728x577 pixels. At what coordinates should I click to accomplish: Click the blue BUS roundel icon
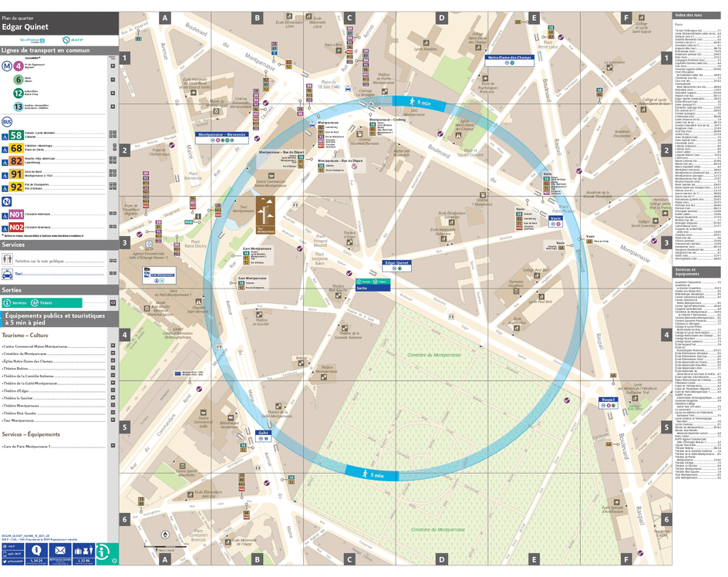click(x=7, y=120)
